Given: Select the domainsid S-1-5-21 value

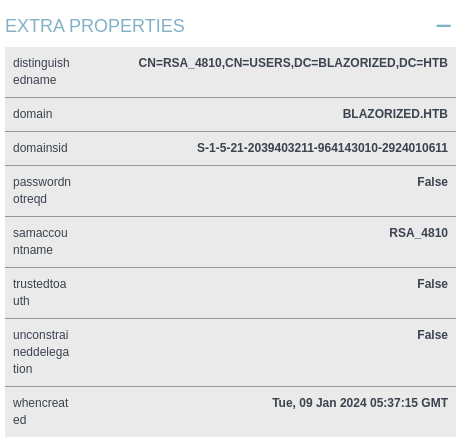Looking at the screenshot, I should click(322, 148).
